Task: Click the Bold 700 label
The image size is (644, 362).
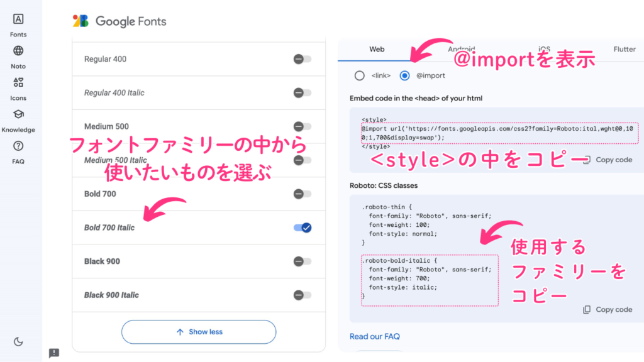Action: pos(100,194)
